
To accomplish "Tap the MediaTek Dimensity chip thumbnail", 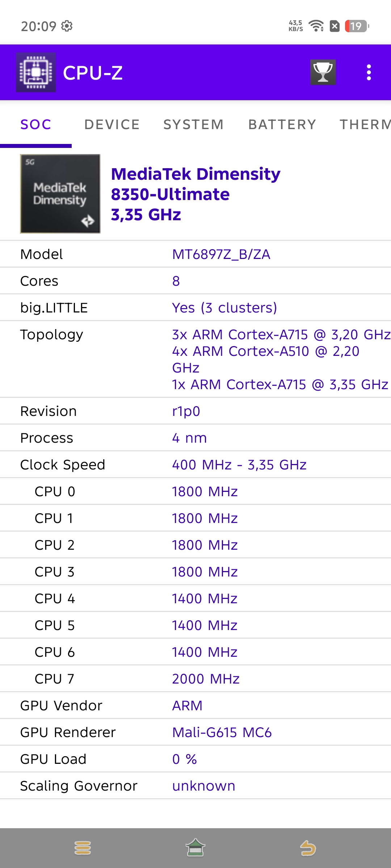I will point(60,194).
